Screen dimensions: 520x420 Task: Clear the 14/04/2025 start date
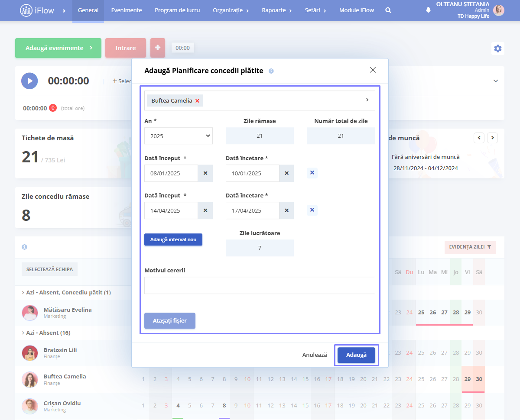point(205,210)
